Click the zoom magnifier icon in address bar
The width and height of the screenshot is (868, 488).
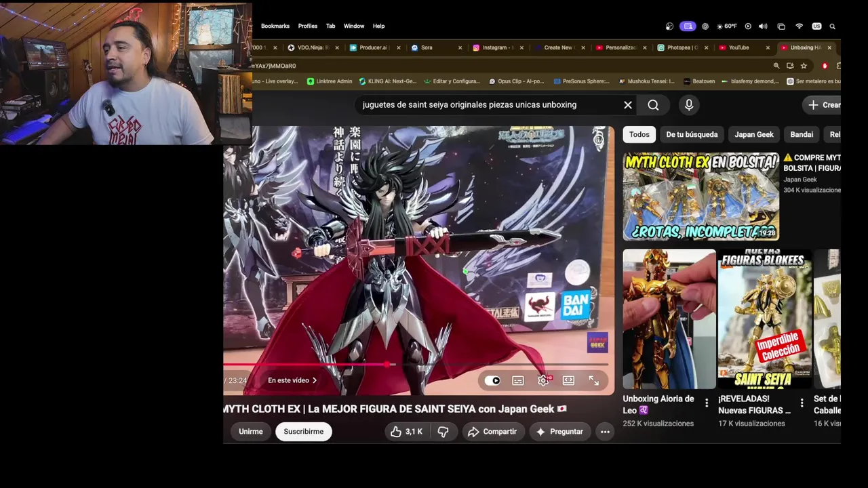point(776,66)
